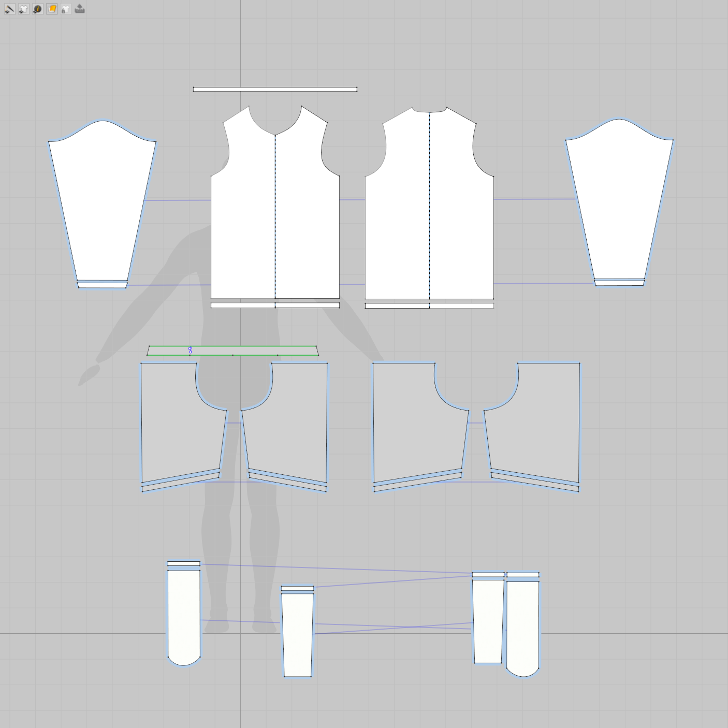Toggle the orange fabric texture surface icon
This screenshot has width=728, height=728.
(x=52, y=9)
